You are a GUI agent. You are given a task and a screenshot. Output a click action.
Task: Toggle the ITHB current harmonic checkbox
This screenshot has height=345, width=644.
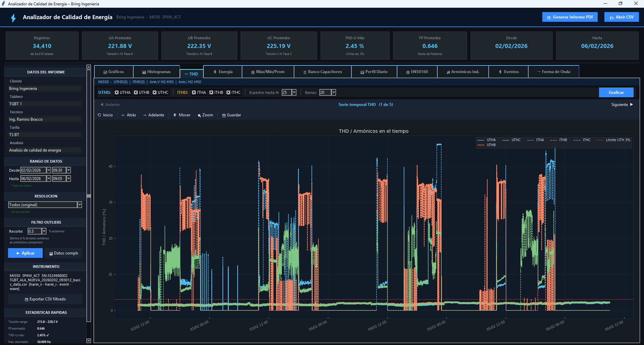click(211, 93)
